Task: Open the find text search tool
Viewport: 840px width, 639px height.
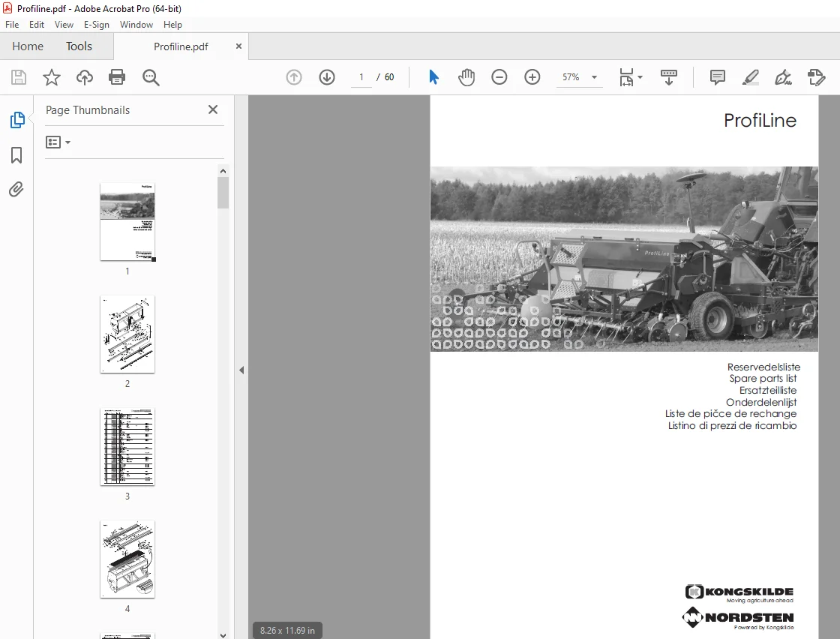Action: click(x=151, y=77)
